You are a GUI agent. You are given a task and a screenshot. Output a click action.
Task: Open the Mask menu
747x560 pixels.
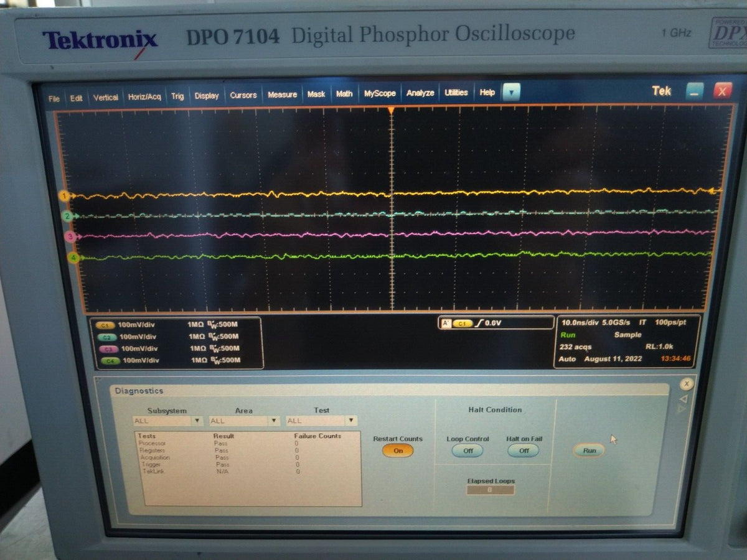coord(316,94)
